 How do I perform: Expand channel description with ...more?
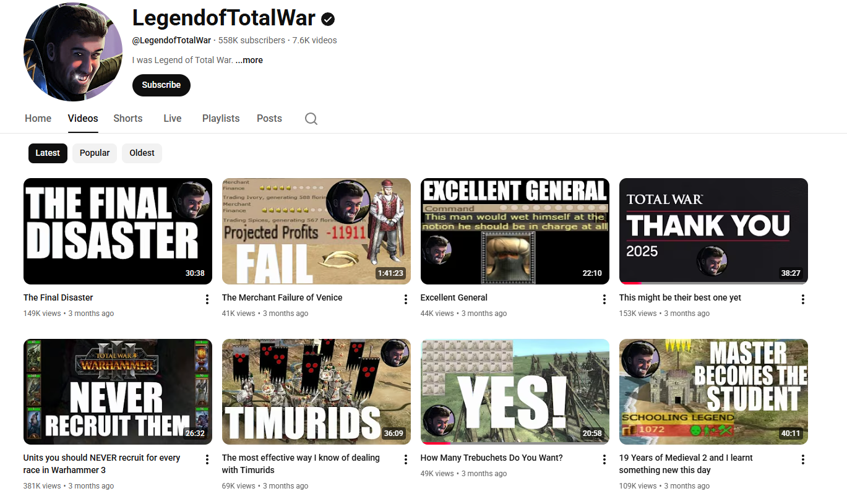click(x=249, y=60)
